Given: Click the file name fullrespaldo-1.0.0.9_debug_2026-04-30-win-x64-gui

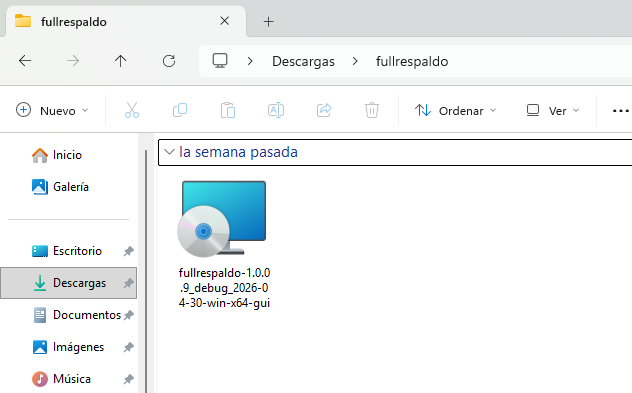Looking at the screenshot, I should point(225,288).
